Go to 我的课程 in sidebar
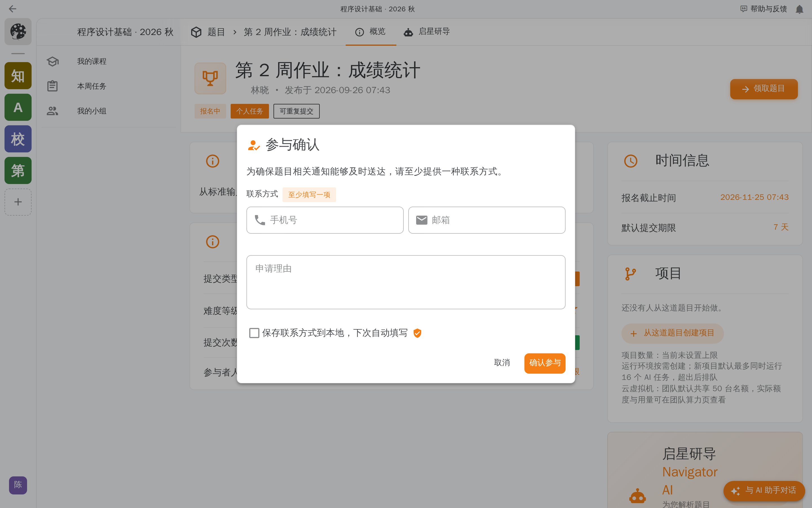Viewport: 812px width, 508px height. tap(108, 62)
